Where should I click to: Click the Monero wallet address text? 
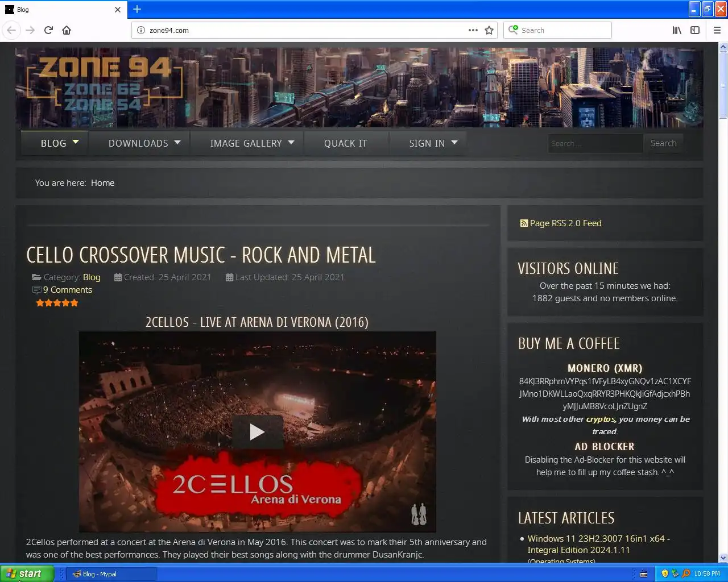[x=605, y=394]
